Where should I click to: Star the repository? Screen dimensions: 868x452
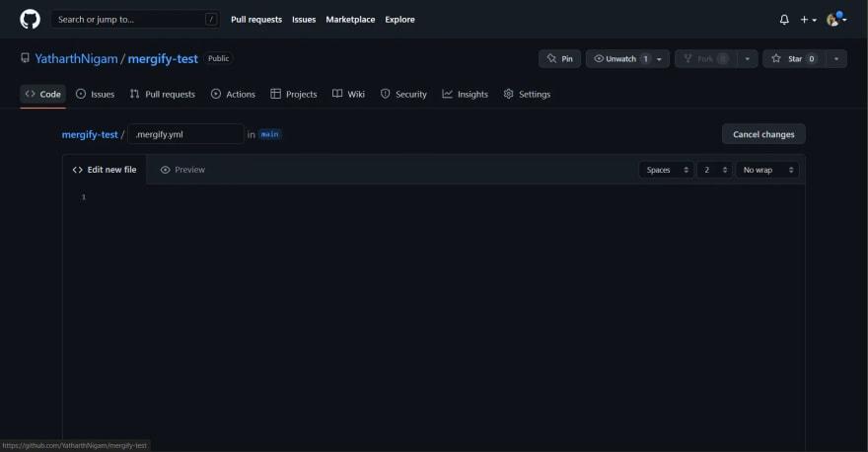pos(794,58)
